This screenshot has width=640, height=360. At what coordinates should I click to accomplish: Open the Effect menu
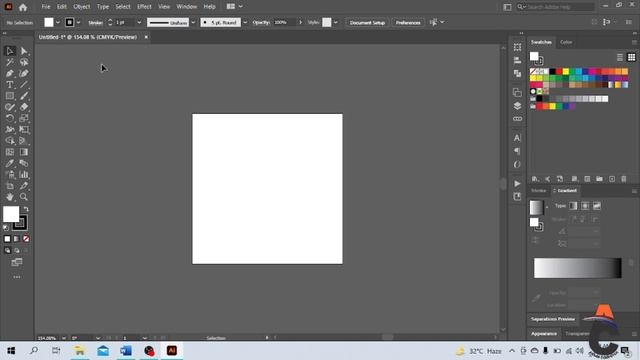tap(144, 7)
